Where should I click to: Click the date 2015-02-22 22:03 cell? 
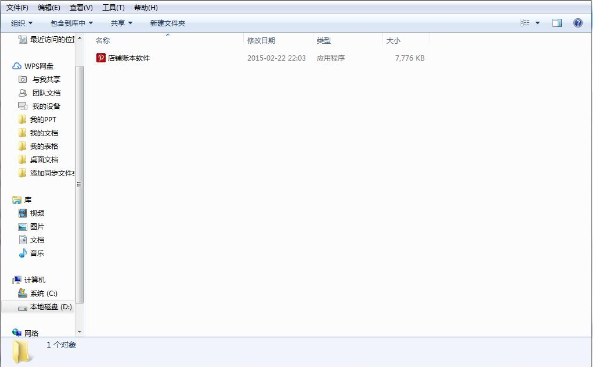coord(276,58)
